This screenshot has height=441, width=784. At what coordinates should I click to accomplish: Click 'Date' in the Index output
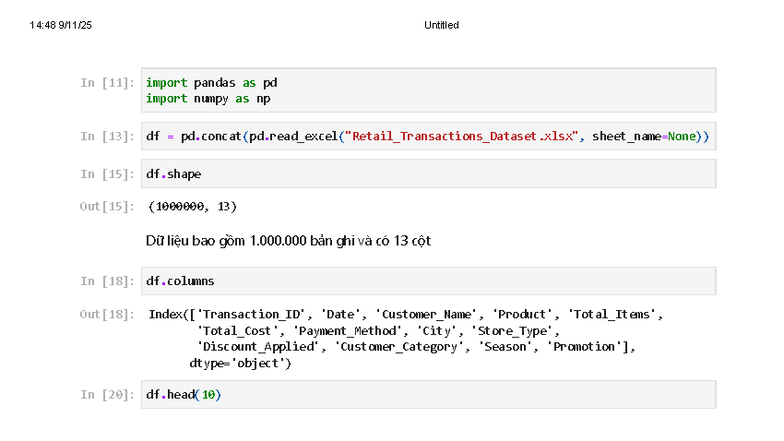pos(340,314)
